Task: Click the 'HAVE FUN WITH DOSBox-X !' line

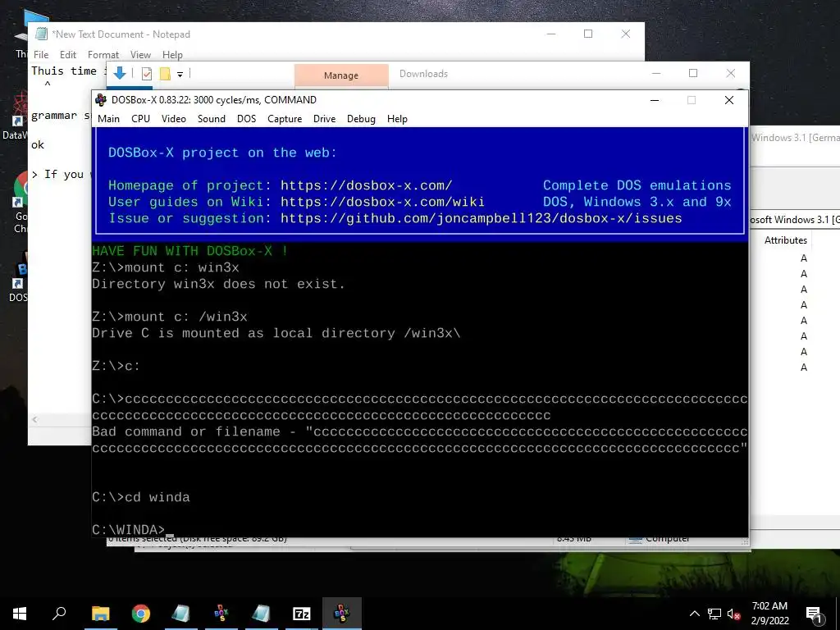Action: (x=189, y=251)
